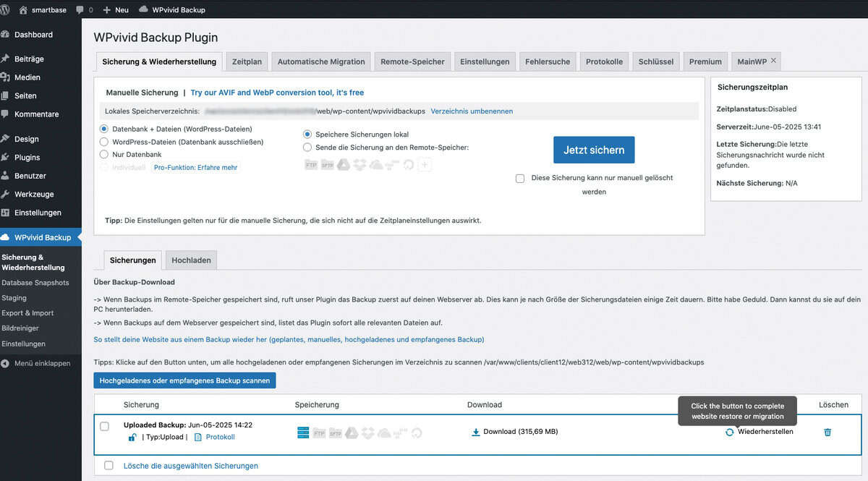The image size is (868, 481).
Task: Select Google Drive icon under remote storage option
Action: (344, 165)
